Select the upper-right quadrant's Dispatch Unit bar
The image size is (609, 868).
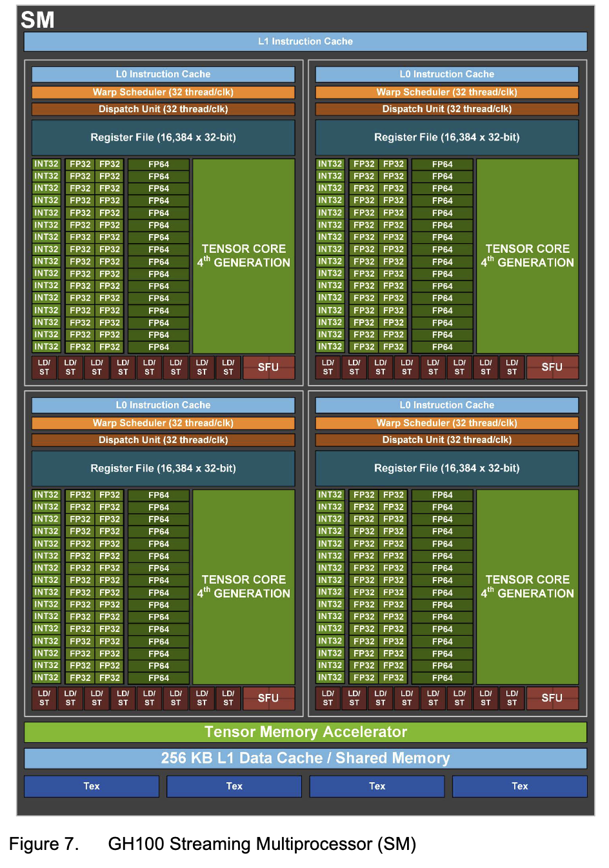pos(446,109)
